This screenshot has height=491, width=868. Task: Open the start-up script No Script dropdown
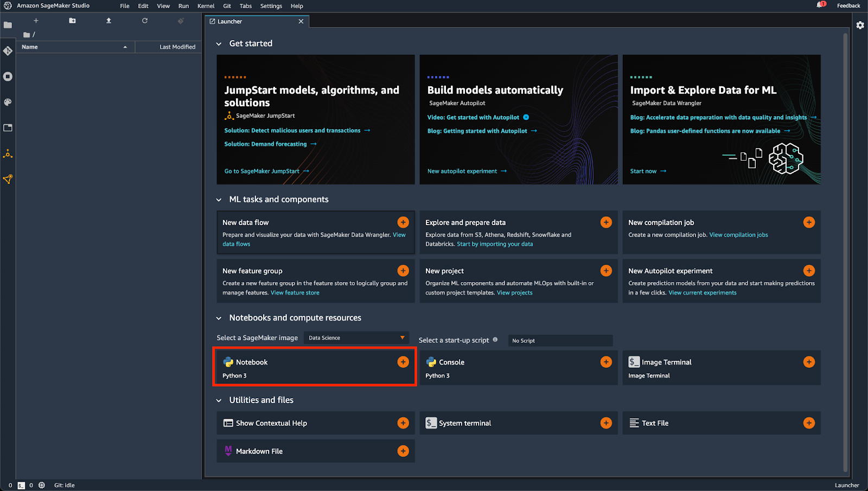560,341
